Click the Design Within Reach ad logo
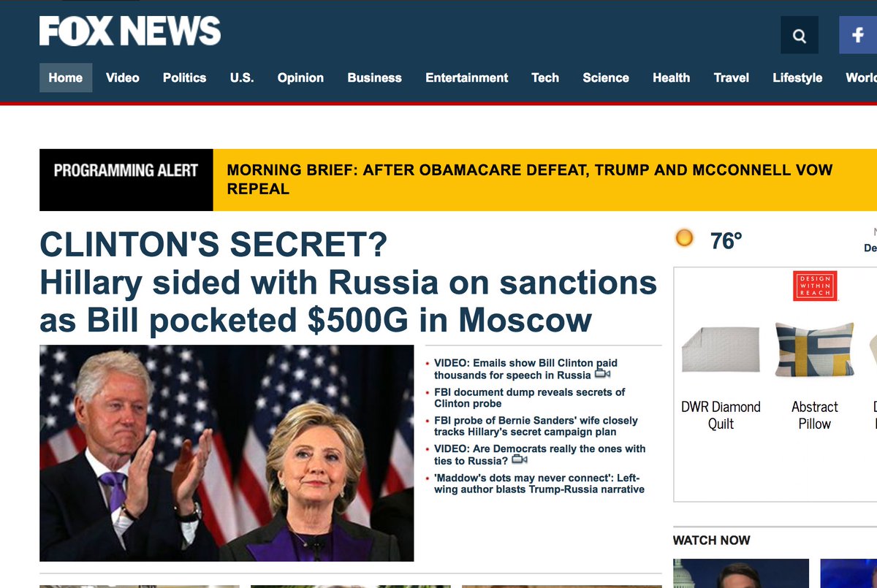The height and width of the screenshot is (588, 877). 815,286
